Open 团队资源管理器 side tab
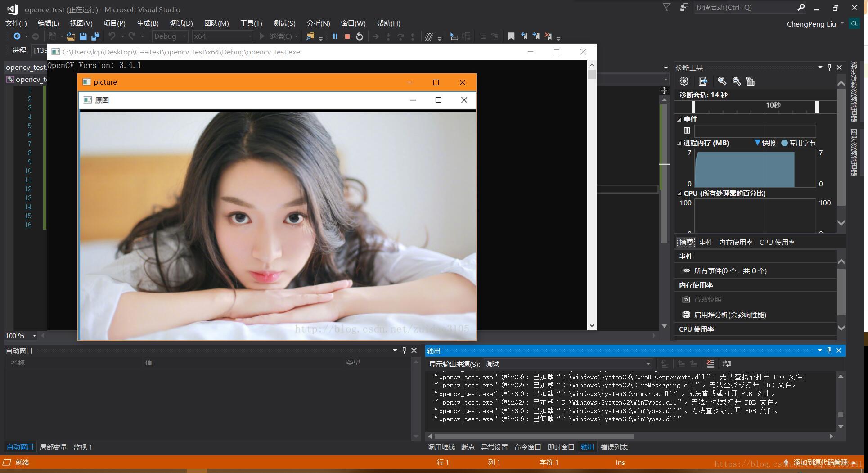Image resolution: width=868 pixels, height=473 pixels. (854, 152)
